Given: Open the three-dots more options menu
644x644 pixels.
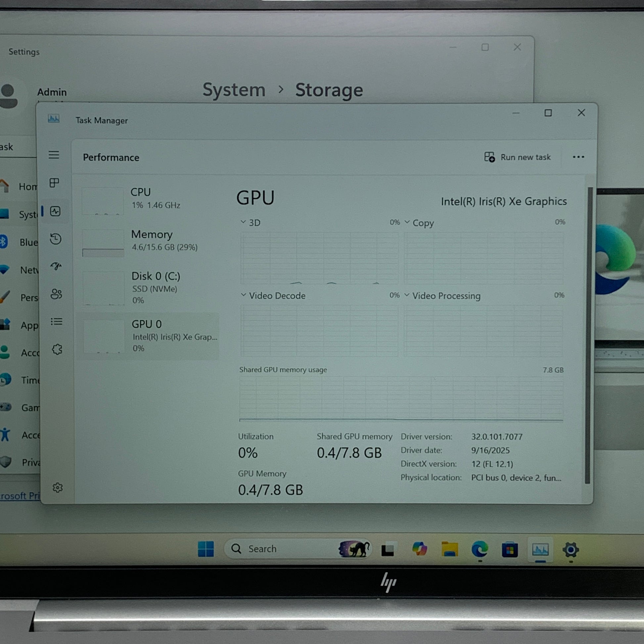Looking at the screenshot, I should point(578,157).
